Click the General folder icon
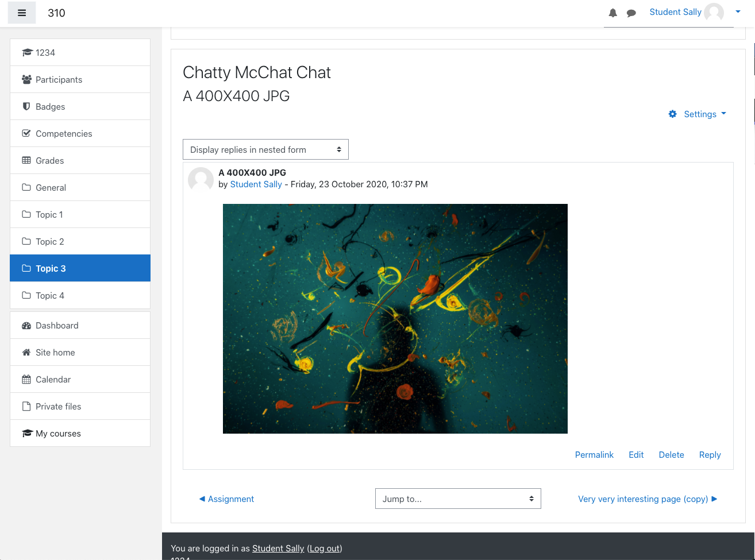Screen dimensions: 755x560 [x=26, y=187]
